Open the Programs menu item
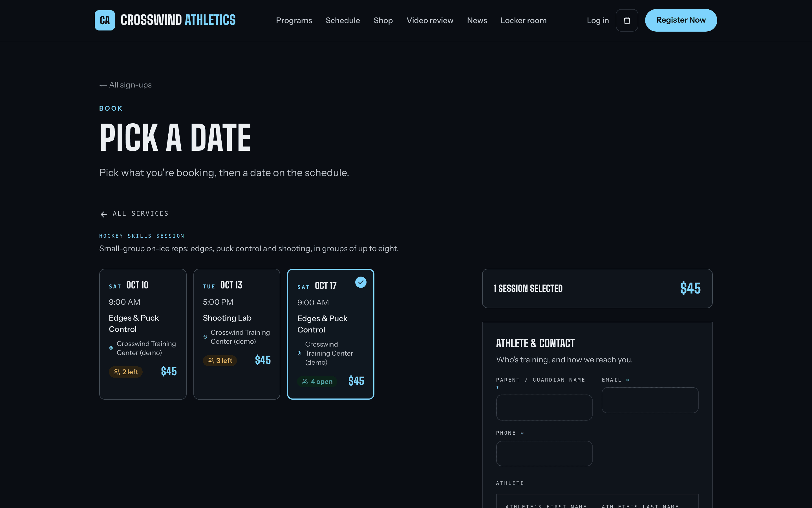 (x=294, y=21)
